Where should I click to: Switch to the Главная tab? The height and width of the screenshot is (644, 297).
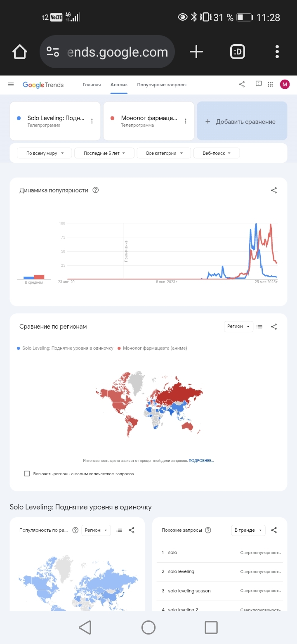92,85
